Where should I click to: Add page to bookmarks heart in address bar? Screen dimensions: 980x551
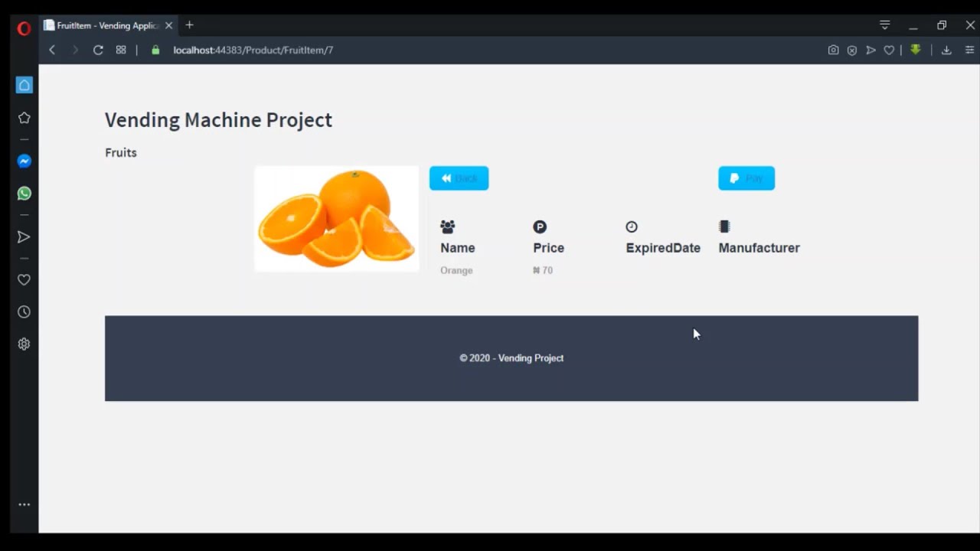click(889, 50)
